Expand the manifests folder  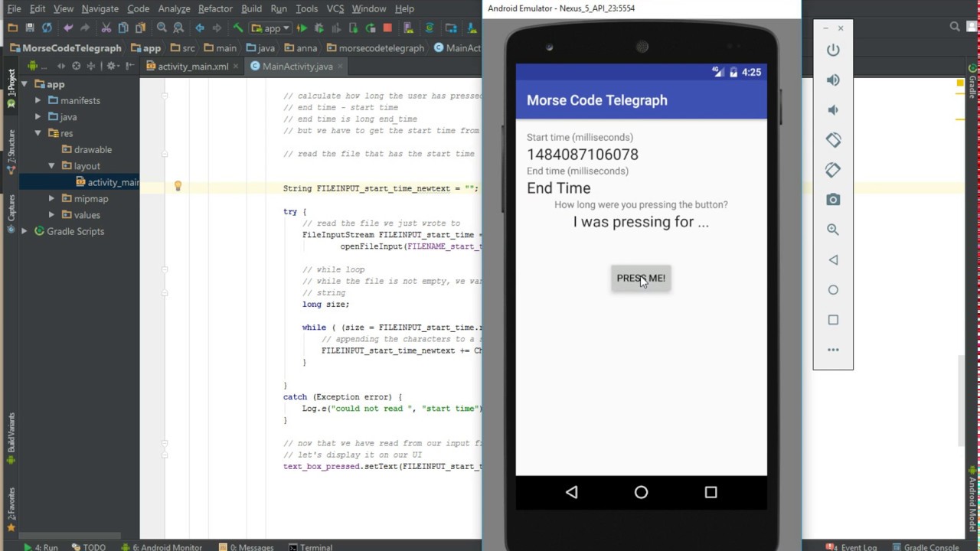(x=38, y=100)
